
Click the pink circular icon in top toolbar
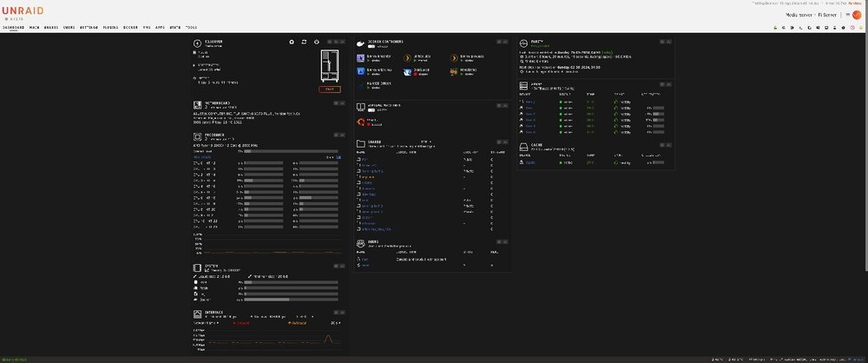click(852, 27)
